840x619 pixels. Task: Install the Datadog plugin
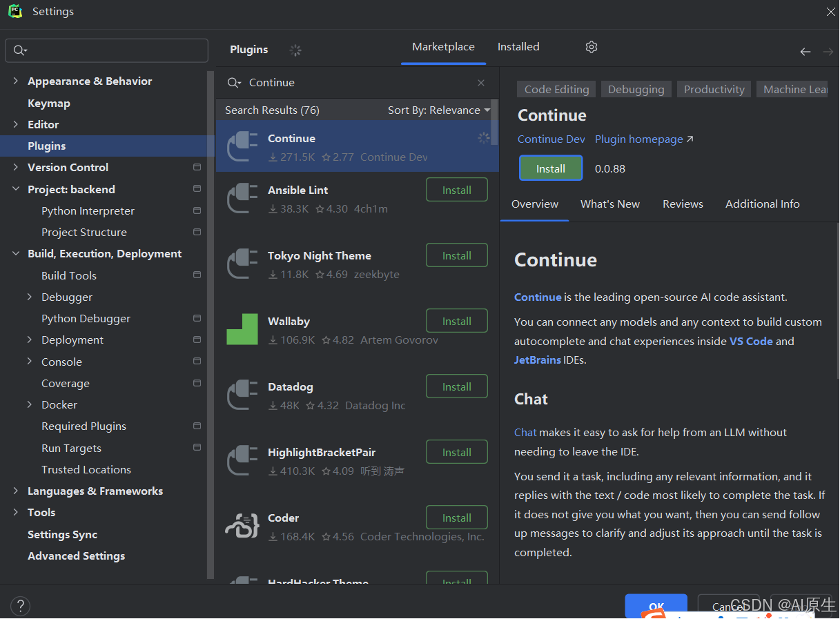[457, 386]
